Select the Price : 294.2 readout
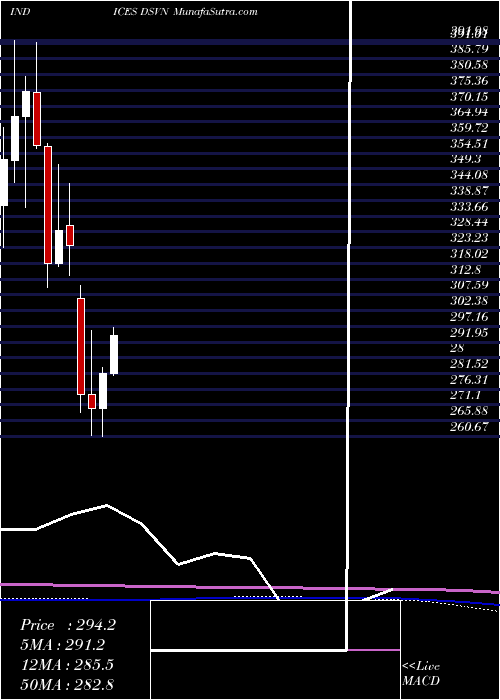500x700 pixels. click(x=68, y=625)
